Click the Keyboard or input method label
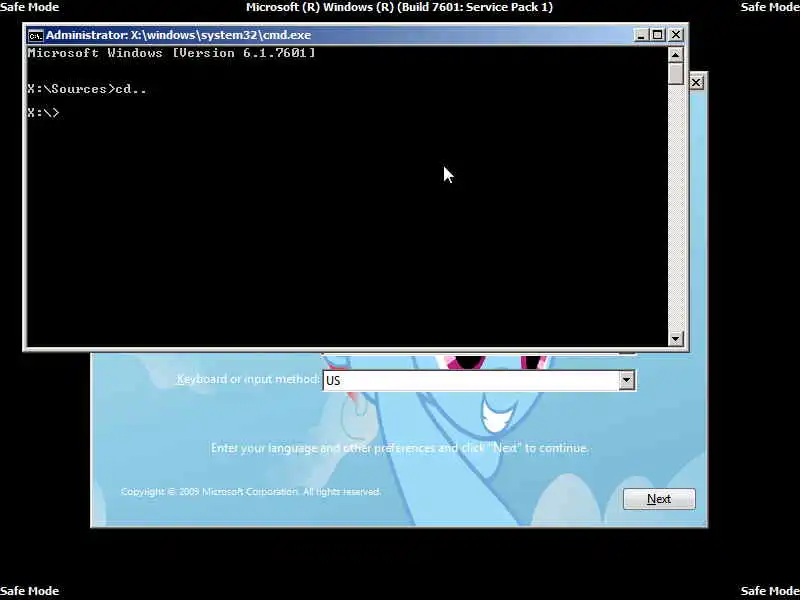 pyautogui.click(x=247, y=379)
